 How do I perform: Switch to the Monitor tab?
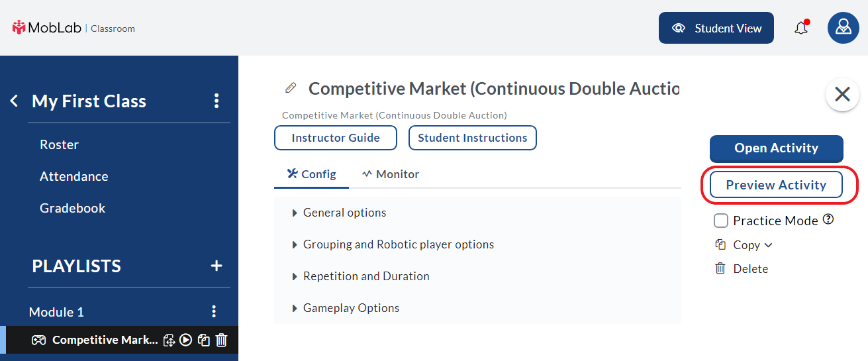coord(391,174)
